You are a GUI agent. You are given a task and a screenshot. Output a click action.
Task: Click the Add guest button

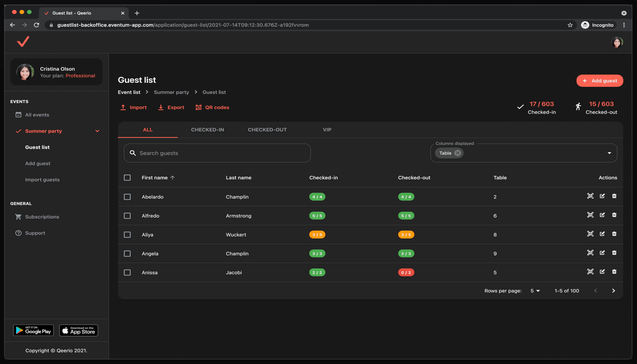pos(600,81)
